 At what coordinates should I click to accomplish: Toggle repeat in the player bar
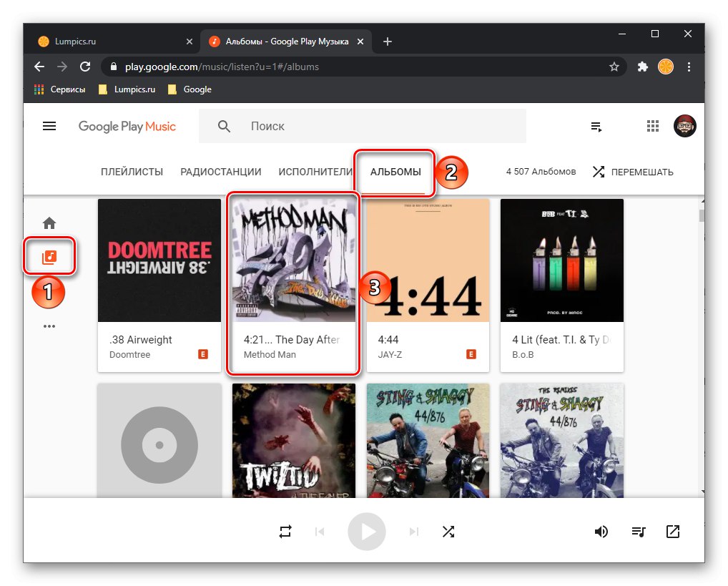tap(285, 532)
